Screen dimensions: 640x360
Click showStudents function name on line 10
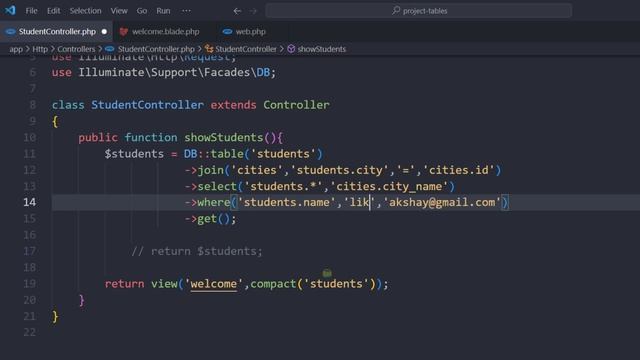(x=224, y=137)
